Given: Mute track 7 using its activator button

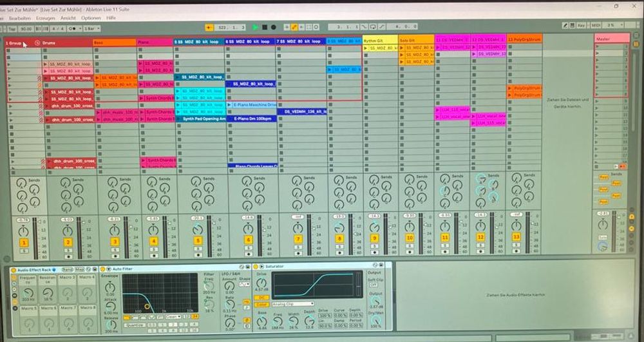Looking at the screenshot, I should click(297, 240).
